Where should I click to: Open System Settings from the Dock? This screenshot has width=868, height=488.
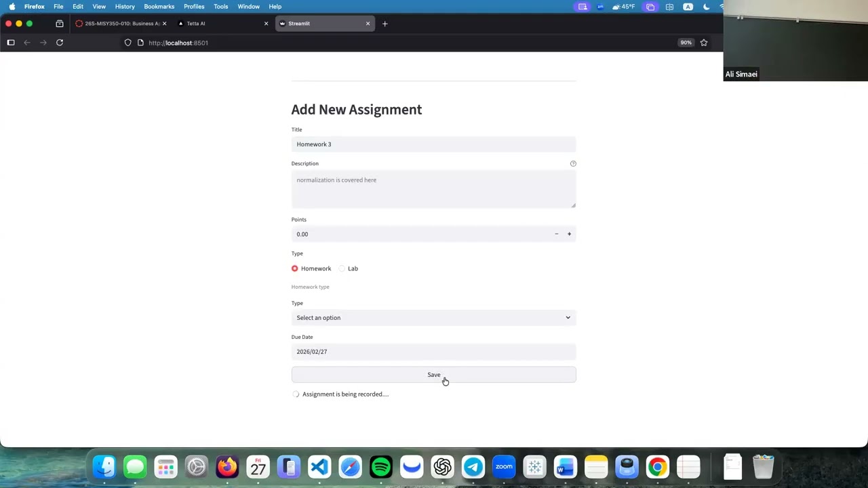(197, 467)
